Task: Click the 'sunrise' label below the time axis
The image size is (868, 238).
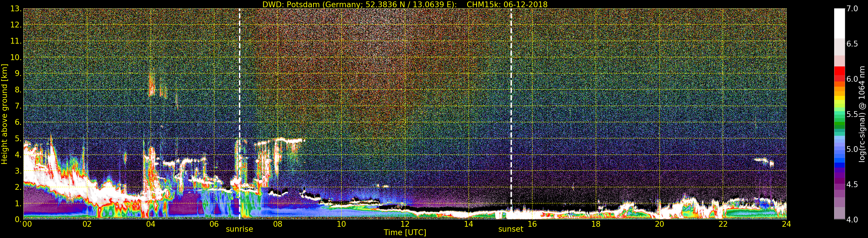Action: pos(239,229)
